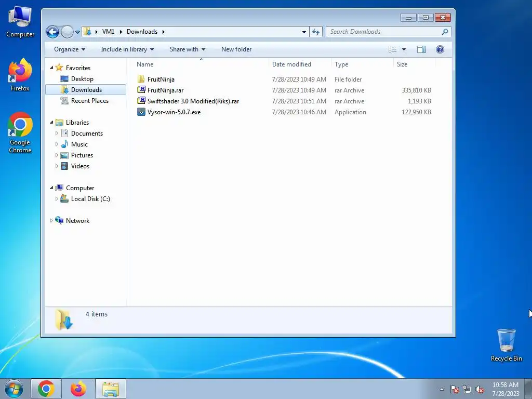
Task: Collapse the Computer tree group
Action: coord(51,188)
